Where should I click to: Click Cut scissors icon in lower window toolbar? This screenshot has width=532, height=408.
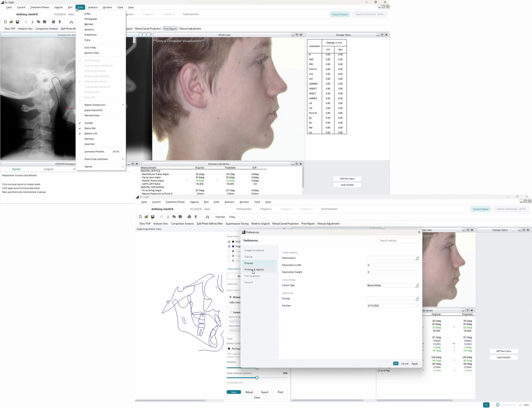point(168,217)
